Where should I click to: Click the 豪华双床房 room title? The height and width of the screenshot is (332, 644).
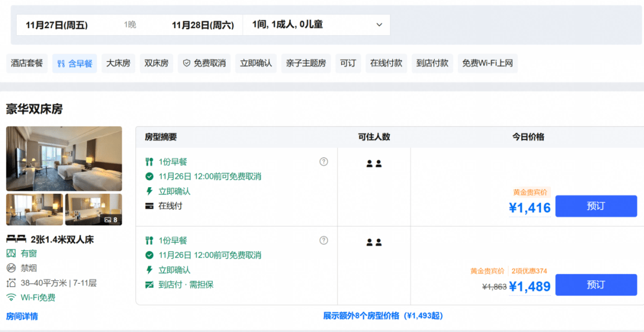[x=35, y=109]
